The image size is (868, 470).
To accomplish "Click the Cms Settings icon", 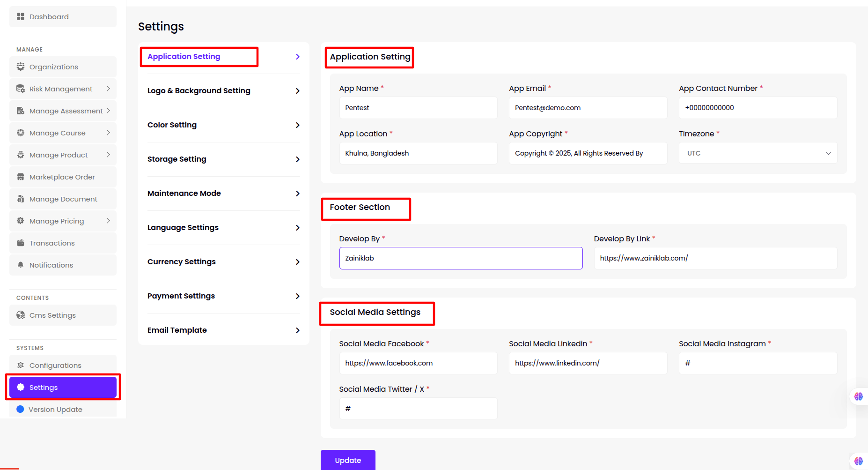I will pos(21,315).
